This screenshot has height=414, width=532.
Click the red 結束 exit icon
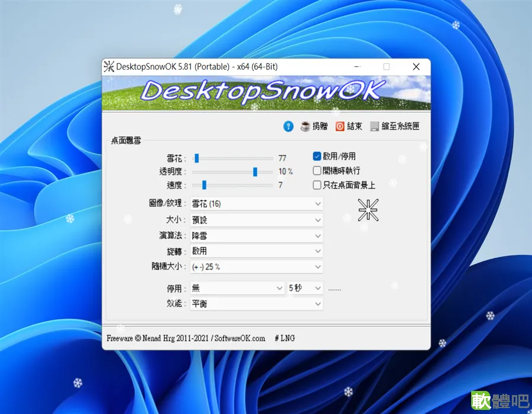click(x=340, y=126)
